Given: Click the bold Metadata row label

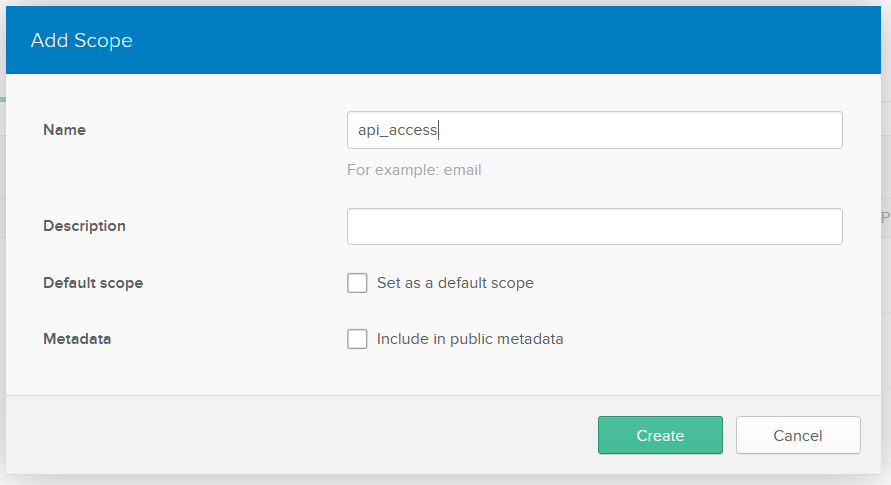Looking at the screenshot, I should tap(77, 339).
